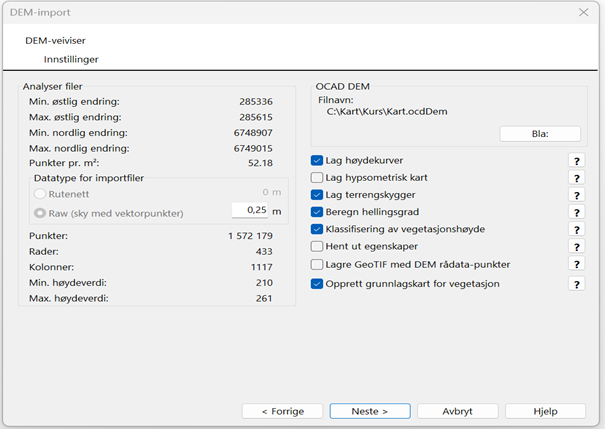Show help for Opprett grunnlagskart for vegetasjon
The height and width of the screenshot is (429, 605).
pyautogui.click(x=576, y=284)
